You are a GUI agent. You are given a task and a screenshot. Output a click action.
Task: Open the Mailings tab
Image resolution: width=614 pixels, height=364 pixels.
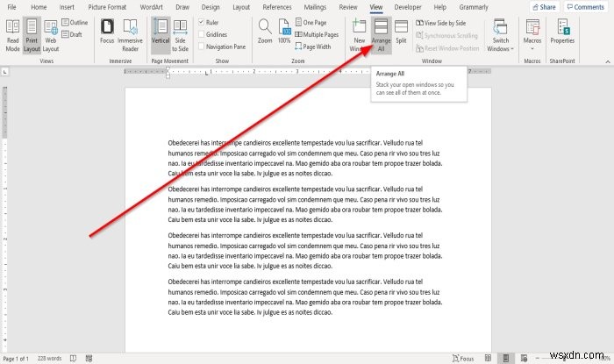[x=315, y=7]
